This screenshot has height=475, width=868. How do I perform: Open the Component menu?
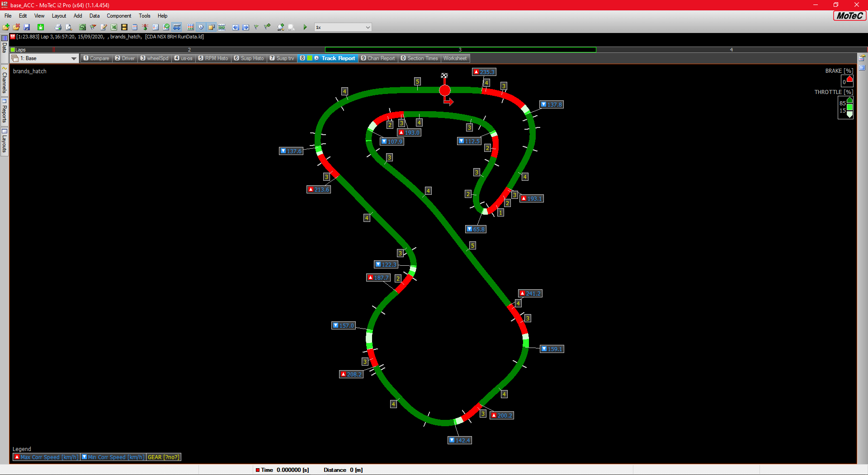[119, 16]
